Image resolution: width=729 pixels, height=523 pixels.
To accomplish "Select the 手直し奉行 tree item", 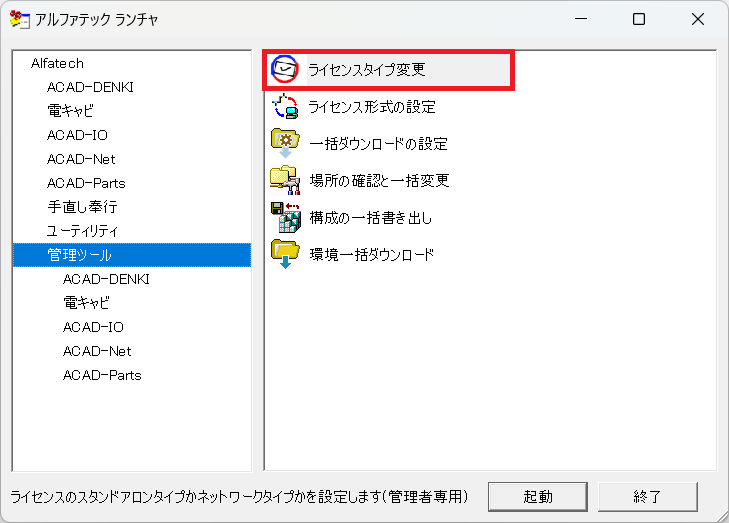I will tap(82, 207).
